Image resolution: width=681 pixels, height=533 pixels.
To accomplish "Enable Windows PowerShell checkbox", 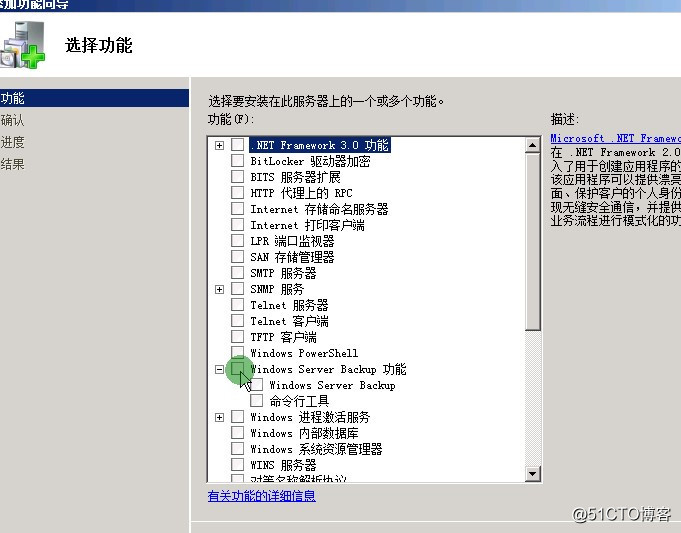I will tap(237, 352).
